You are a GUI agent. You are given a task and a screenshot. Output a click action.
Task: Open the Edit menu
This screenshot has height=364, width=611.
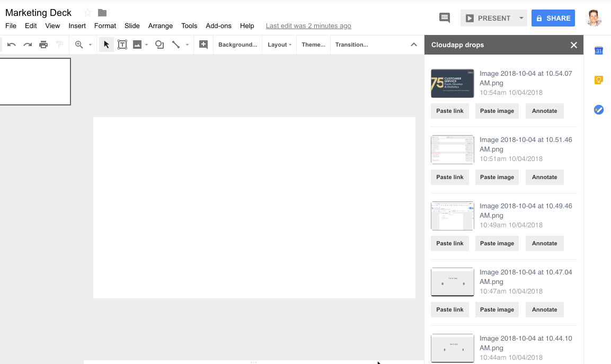point(31,26)
